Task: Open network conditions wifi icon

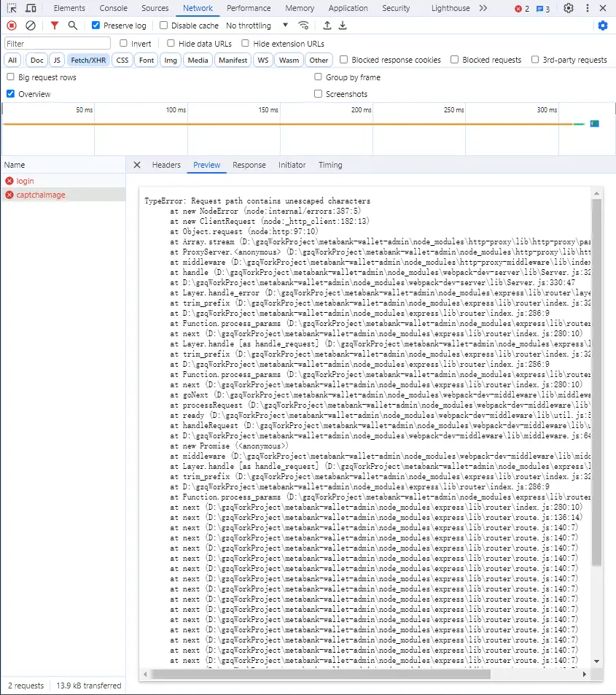Action: click(x=303, y=26)
